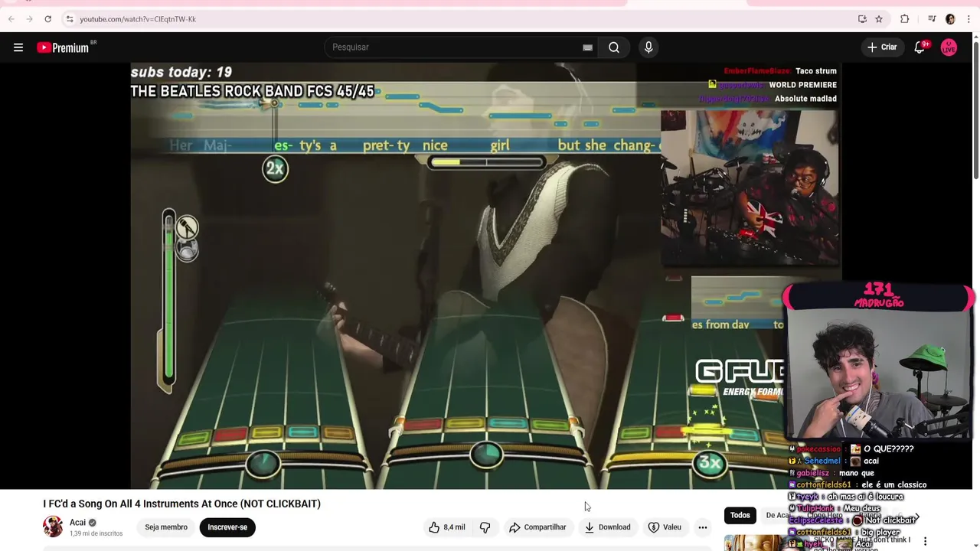The image size is (980, 551).
Task: Share video via Compartilhar button
Action: (537, 527)
